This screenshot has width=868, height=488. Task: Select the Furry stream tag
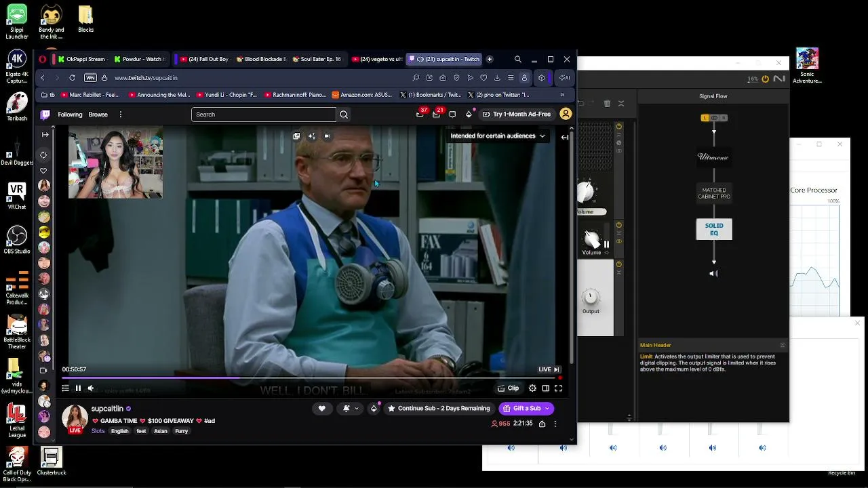[181, 431]
